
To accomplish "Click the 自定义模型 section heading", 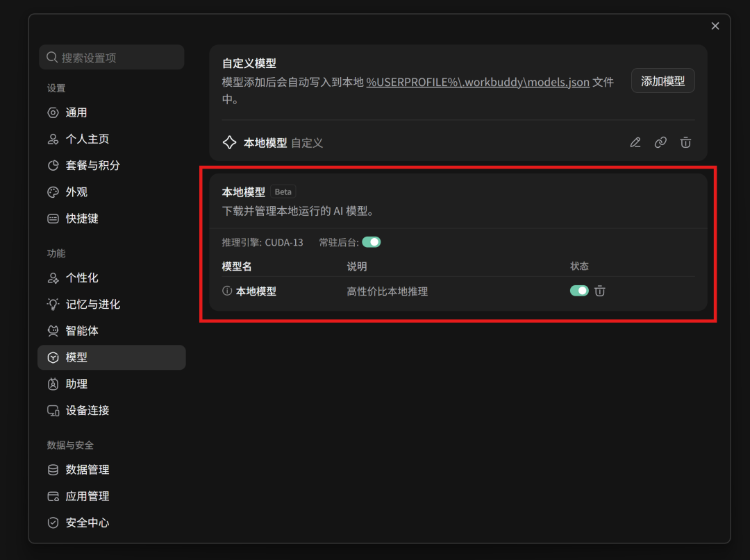I will 249,63.
